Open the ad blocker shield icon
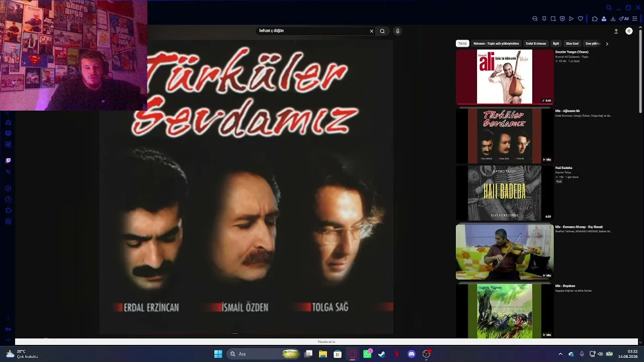Image resolution: width=644 pixels, height=362 pixels. coord(562,19)
